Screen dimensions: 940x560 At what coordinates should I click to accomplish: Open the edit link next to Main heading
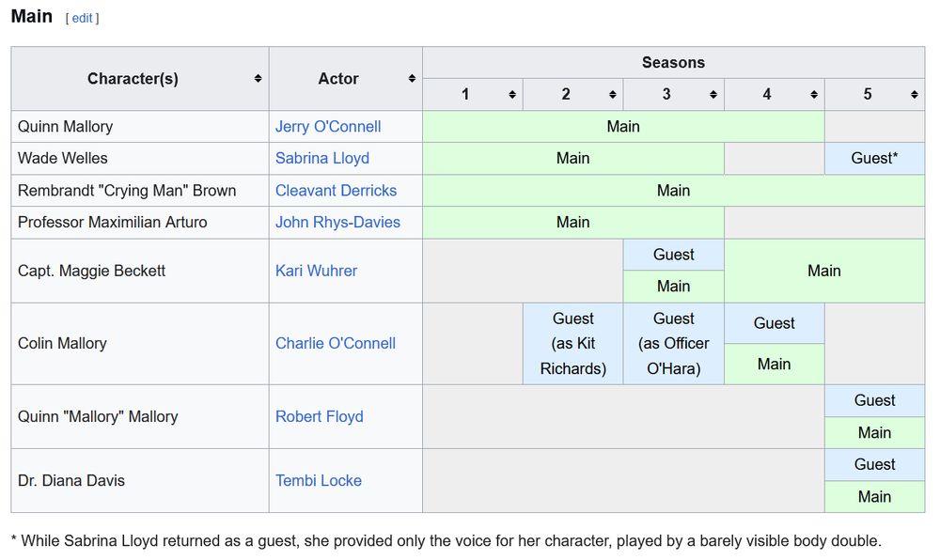(82, 18)
